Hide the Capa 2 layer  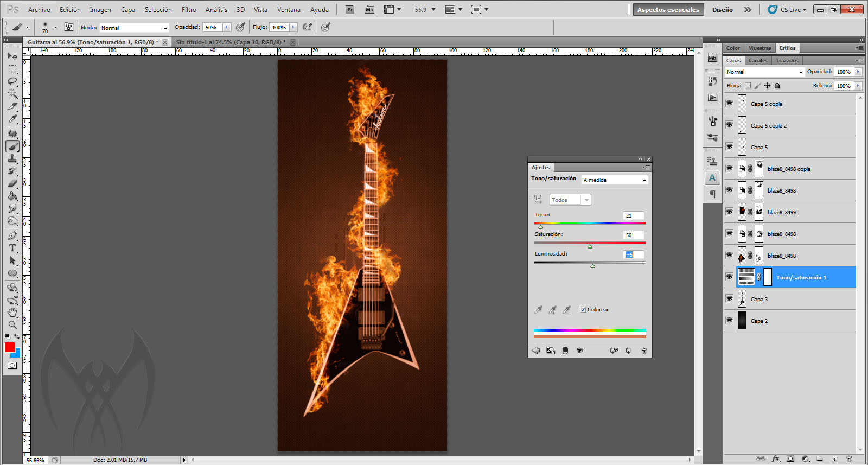pos(729,320)
